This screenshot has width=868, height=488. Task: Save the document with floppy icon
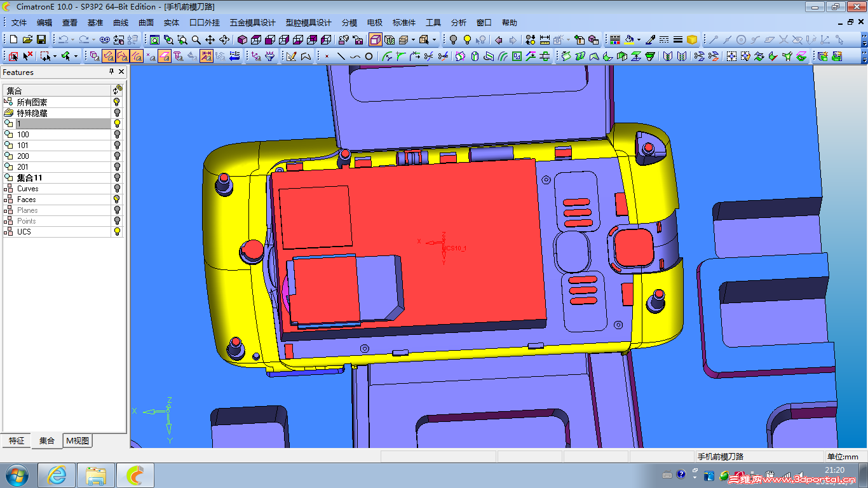point(41,39)
